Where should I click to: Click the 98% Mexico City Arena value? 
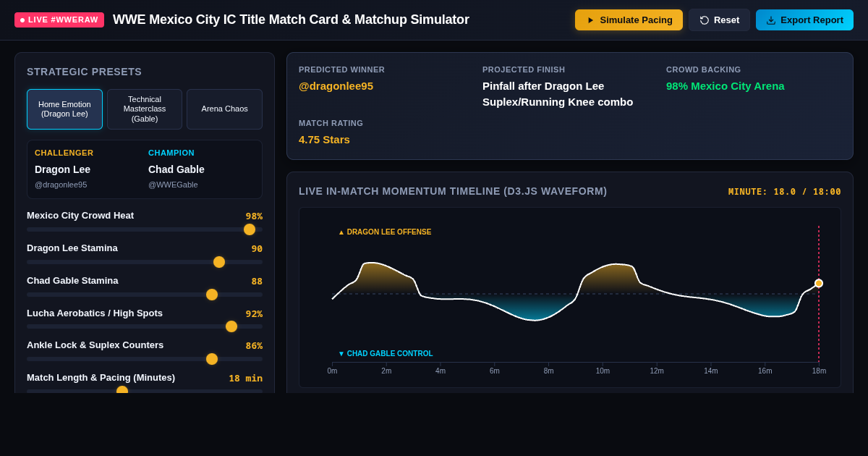(x=726, y=86)
